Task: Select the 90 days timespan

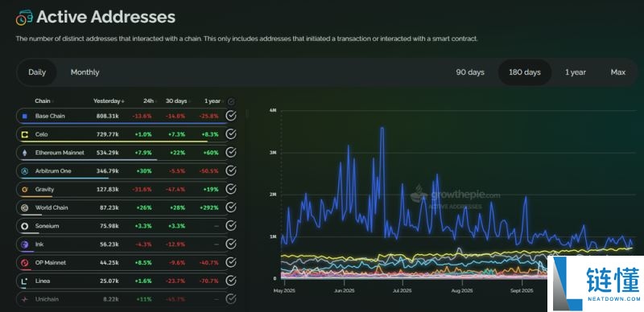Action: click(470, 72)
